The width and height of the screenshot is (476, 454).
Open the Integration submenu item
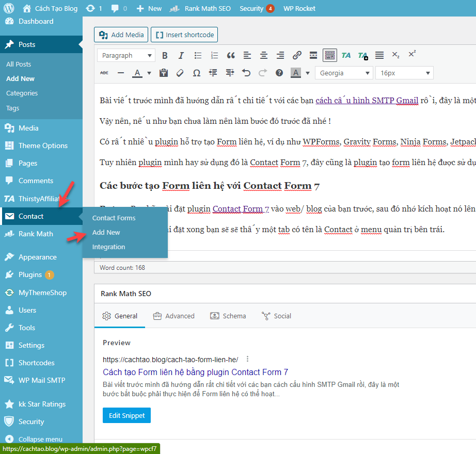(109, 247)
